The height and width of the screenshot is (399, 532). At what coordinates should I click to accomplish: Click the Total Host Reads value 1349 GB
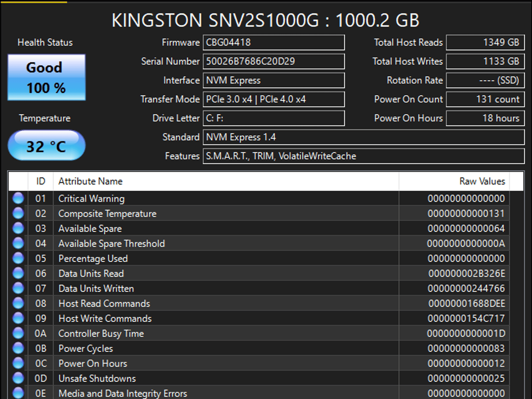point(485,42)
